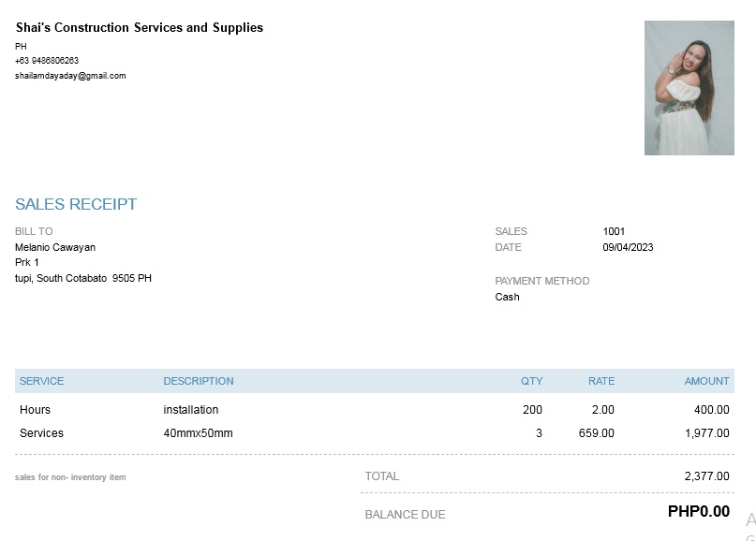The width and height of the screenshot is (756, 541).
Task: Click the shailamdayaday@gmail.com email address
Action: 70,76
